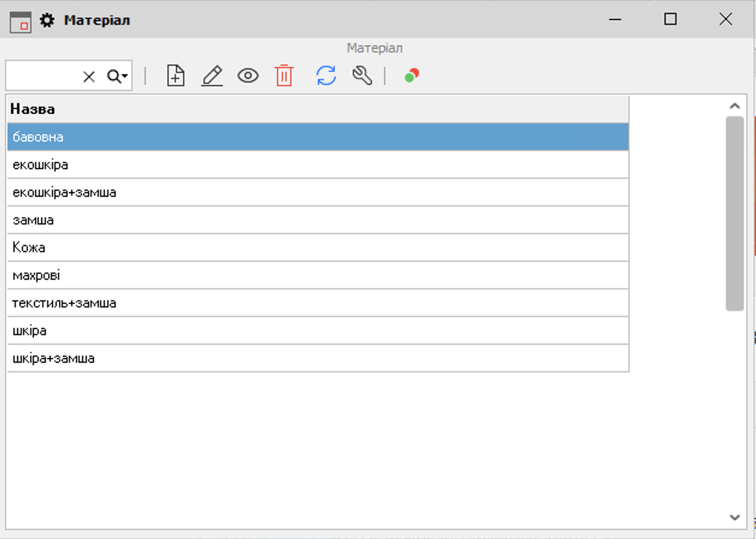Image resolution: width=756 pixels, height=539 pixels.
Task: Click the red and green circles icon
Action: tap(412, 76)
